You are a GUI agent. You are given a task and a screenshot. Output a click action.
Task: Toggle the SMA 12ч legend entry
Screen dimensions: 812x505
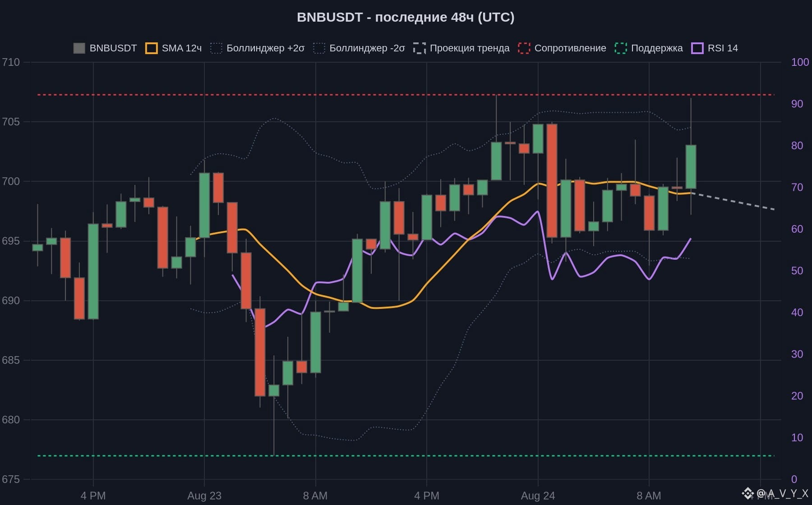pyautogui.click(x=174, y=48)
